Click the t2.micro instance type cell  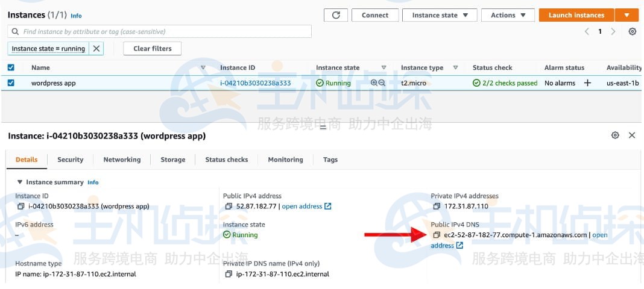414,83
